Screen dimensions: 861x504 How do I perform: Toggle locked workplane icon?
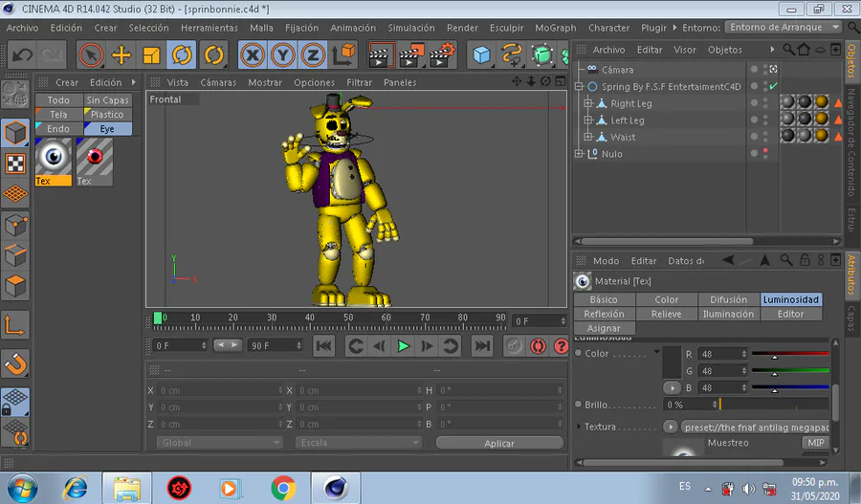pyautogui.click(x=14, y=402)
